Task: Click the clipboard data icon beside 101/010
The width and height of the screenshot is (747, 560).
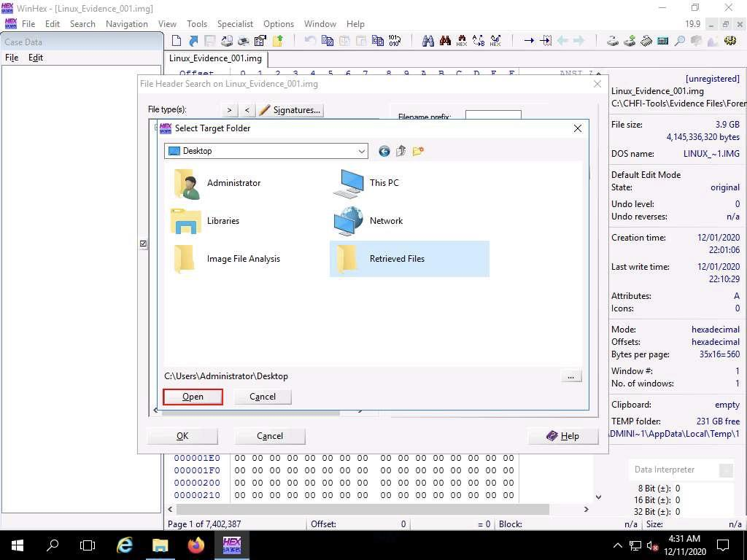Action: tap(378, 41)
